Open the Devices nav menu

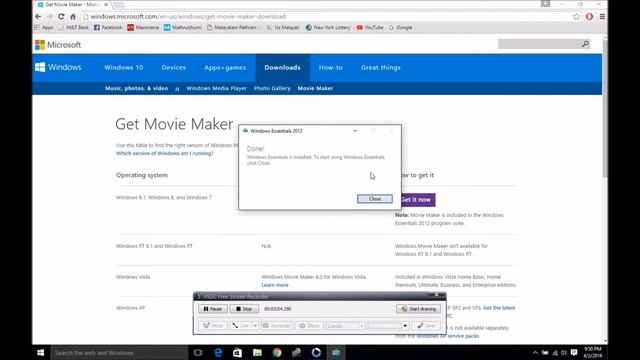[173, 67]
